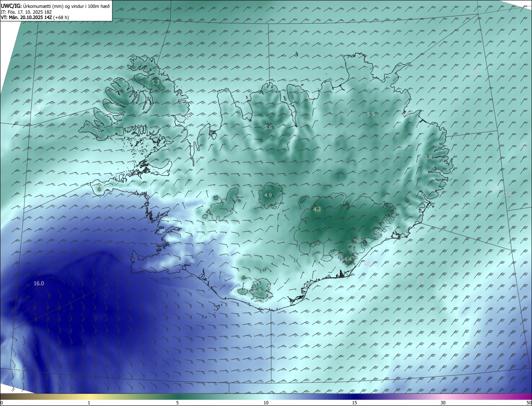Click the colorbar tick label 15
This screenshot has width=532, height=406.
355,403
